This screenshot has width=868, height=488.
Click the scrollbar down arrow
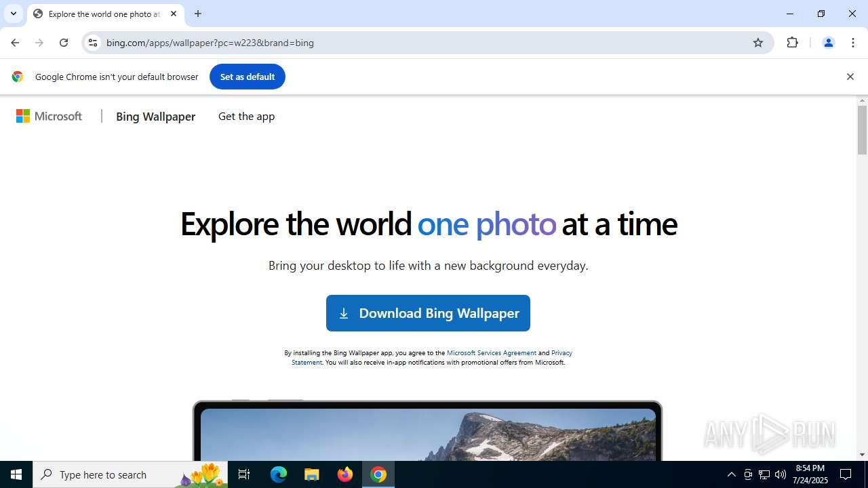point(862,455)
